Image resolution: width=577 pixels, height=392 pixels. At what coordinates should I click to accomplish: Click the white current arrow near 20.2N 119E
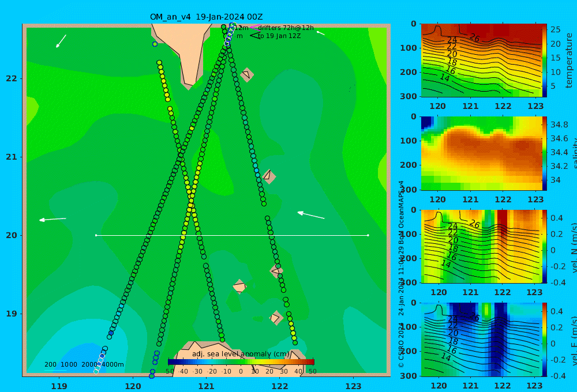point(53,219)
